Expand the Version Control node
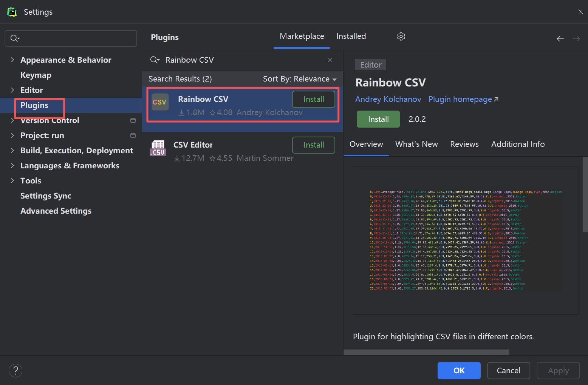This screenshot has width=588, height=385. point(12,120)
